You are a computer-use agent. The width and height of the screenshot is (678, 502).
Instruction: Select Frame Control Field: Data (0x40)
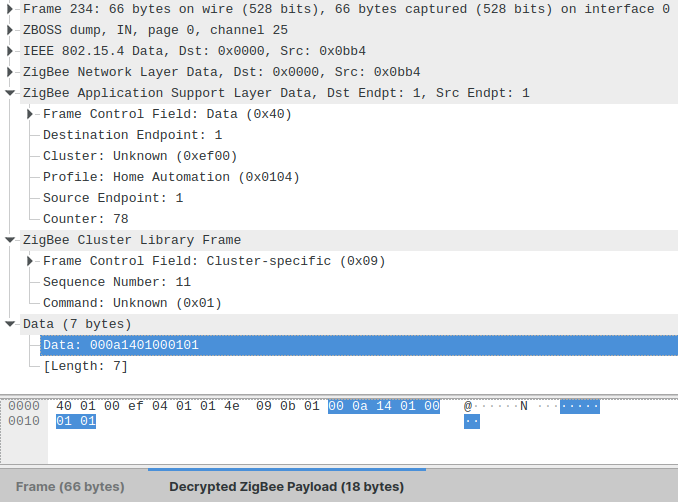pos(167,114)
